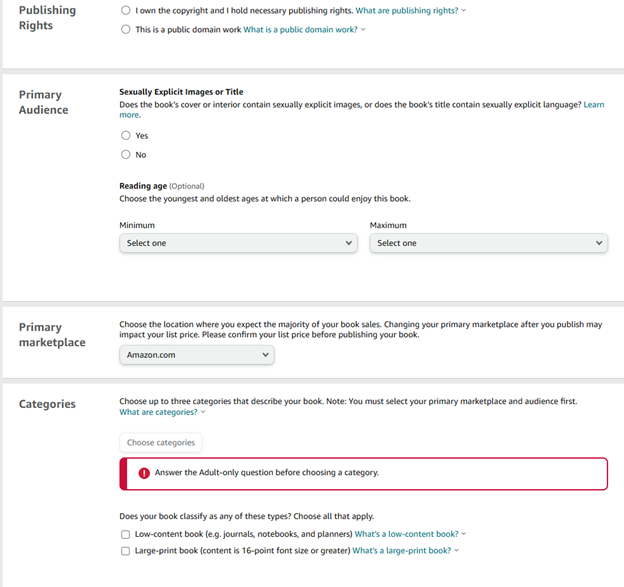Check the Low-content book checkbox
This screenshot has height=587, width=624.
click(x=125, y=534)
